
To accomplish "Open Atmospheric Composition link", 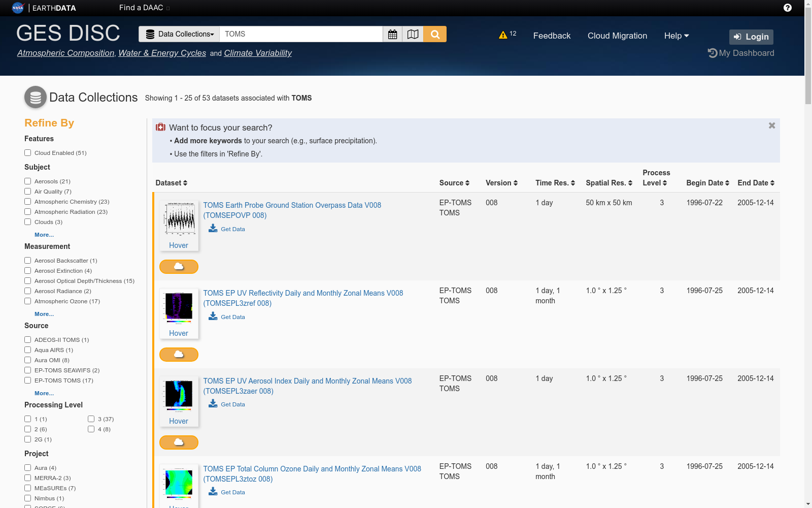I will [65, 53].
